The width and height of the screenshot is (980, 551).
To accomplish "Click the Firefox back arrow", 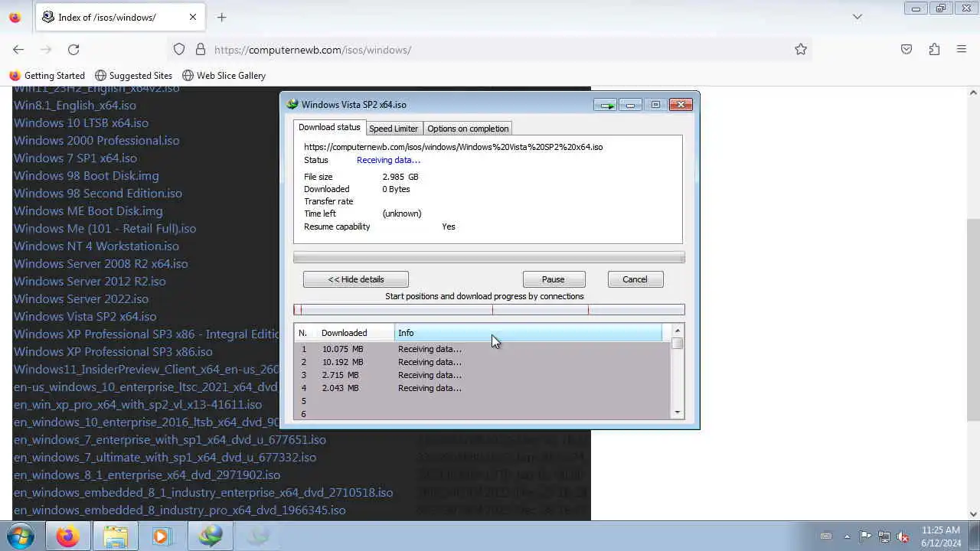I will click(18, 49).
